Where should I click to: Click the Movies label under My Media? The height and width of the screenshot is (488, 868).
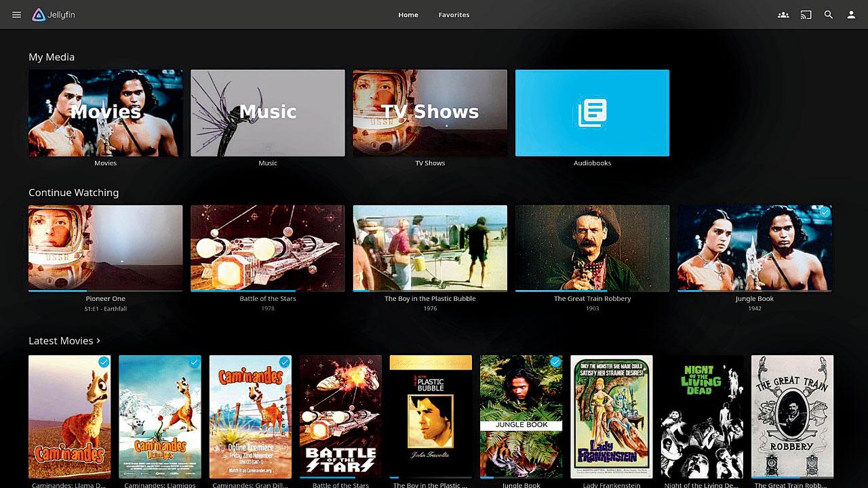point(105,163)
